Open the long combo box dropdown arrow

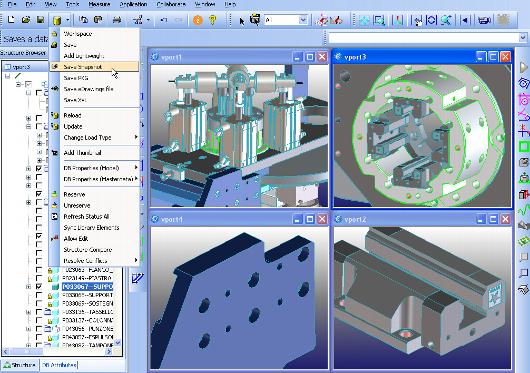(x=523, y=37)
